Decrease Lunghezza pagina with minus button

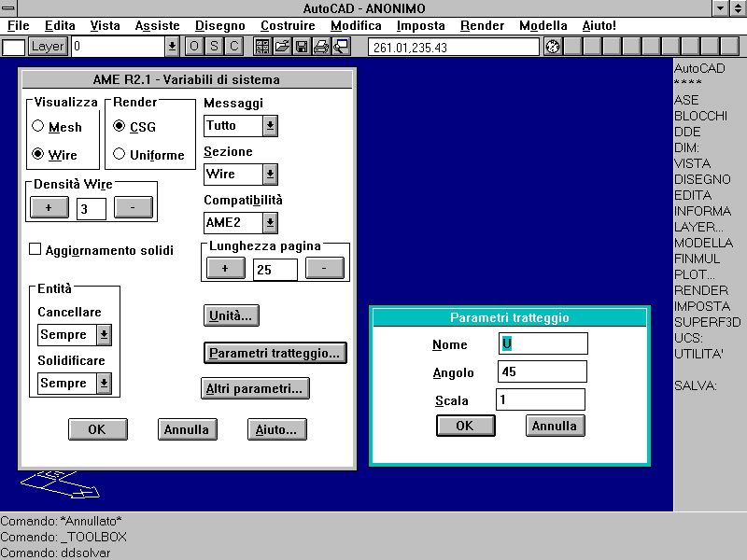(325, 269)
